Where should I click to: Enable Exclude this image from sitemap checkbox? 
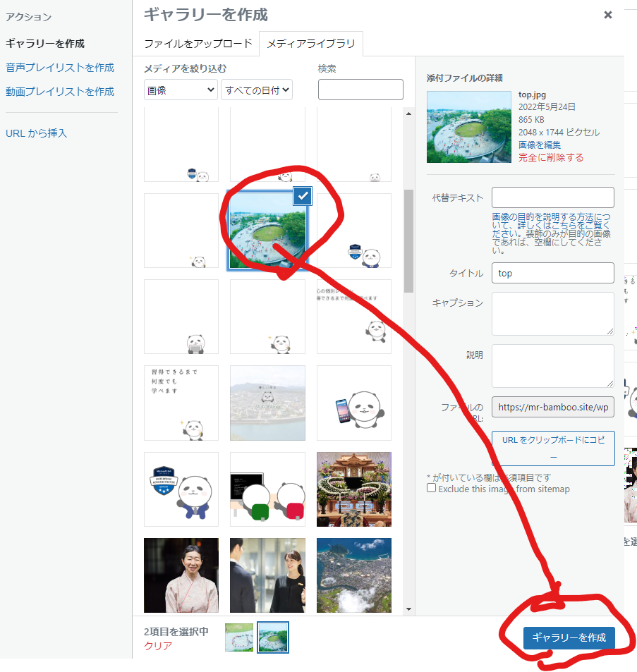[x=431, y=488]
